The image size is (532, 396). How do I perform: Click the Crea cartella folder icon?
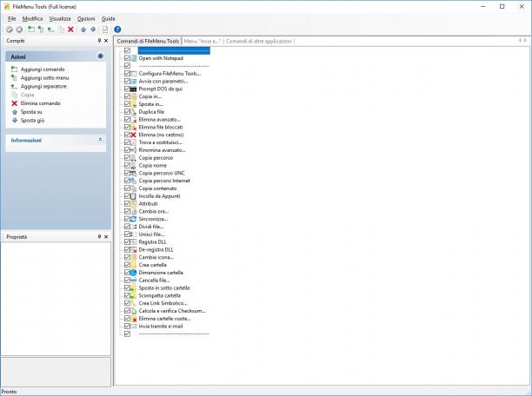pyautogui.click(x=134, y=265)
